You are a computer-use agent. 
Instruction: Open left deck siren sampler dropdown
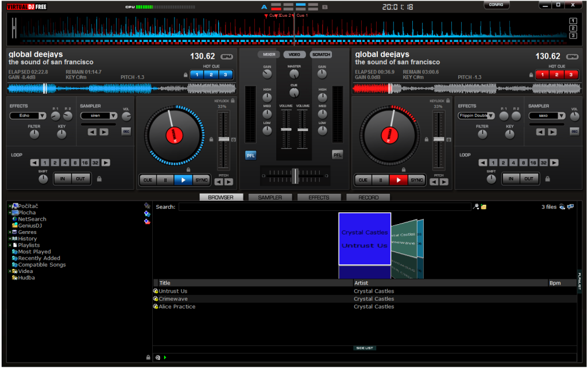pyautogui.click(x=113, y=116)
